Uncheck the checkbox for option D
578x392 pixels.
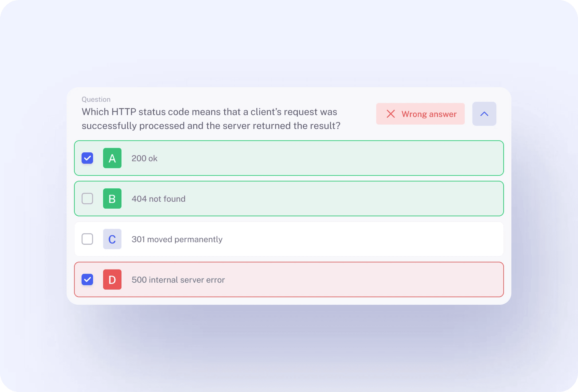click(87, 279)
